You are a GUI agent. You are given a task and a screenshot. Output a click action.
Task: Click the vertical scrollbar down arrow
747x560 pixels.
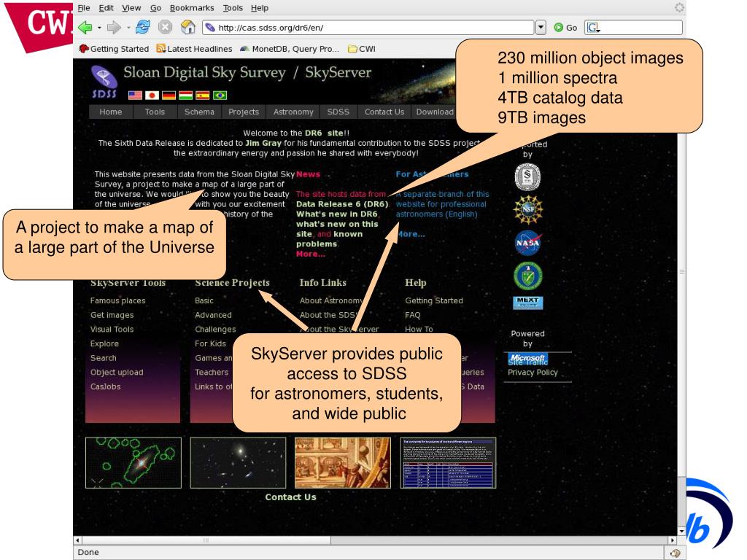(x=682, y=531)
